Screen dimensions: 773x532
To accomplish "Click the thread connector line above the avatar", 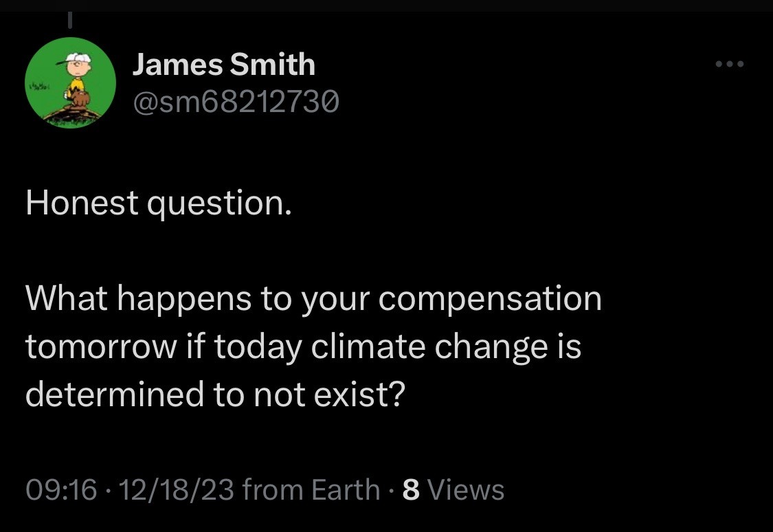I will click(x=69, y=18).
